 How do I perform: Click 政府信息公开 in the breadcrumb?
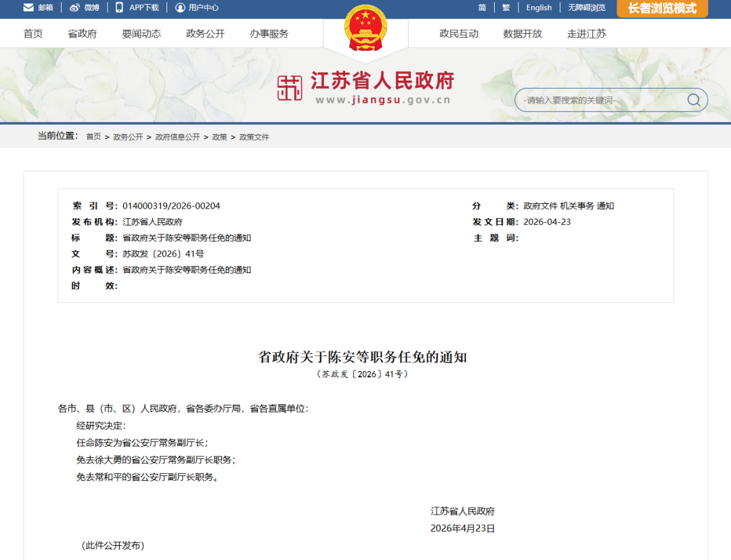pyautogui.click(x=177, y=137)
